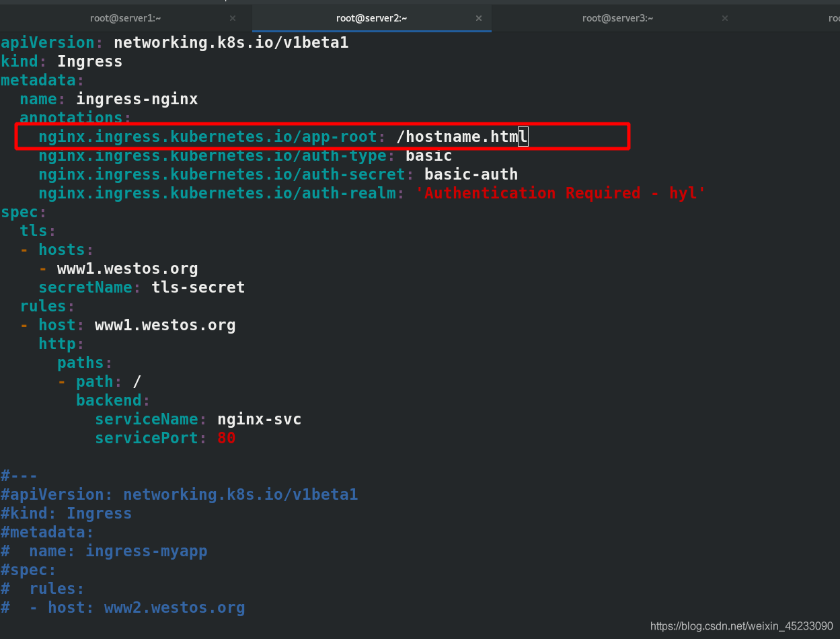Click the servicePort value '80'

(227, 438)
